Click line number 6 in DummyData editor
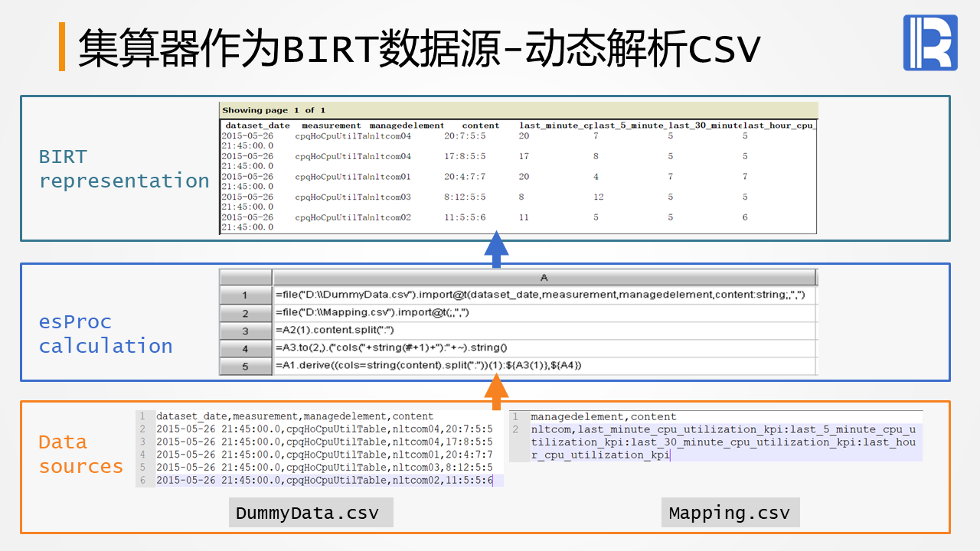 coord(142,481)
